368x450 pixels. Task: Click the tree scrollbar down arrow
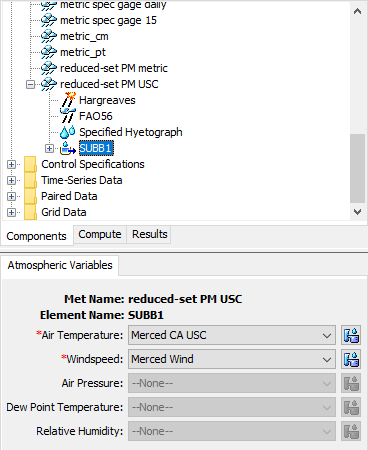[358, 212]
